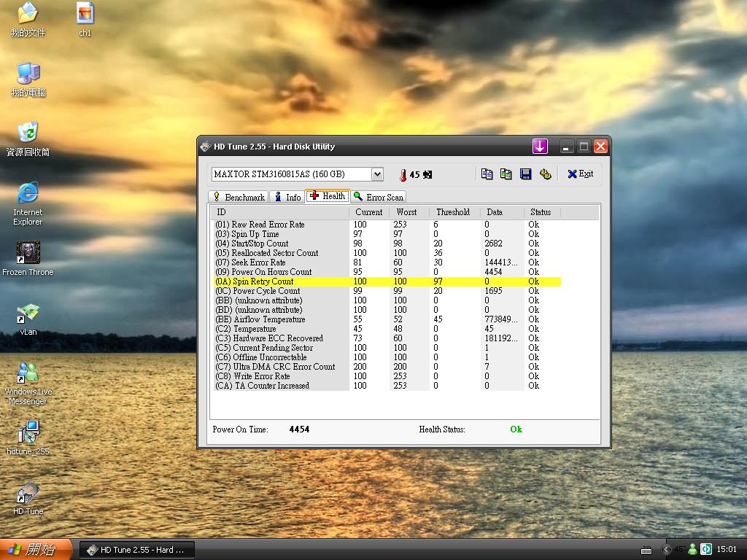Click the HD Tune taskbar button
The width and height of the screenshot is (747, 560).
[136, 550]
